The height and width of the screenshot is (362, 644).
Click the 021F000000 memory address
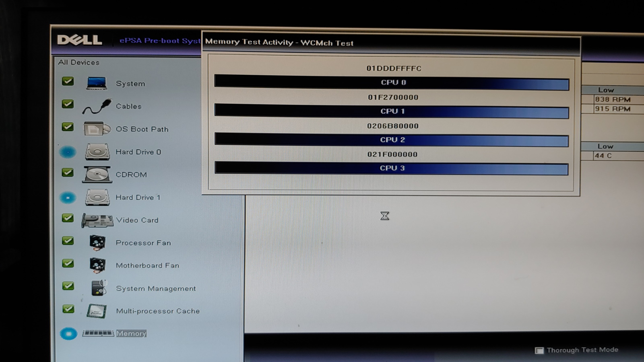392,154
